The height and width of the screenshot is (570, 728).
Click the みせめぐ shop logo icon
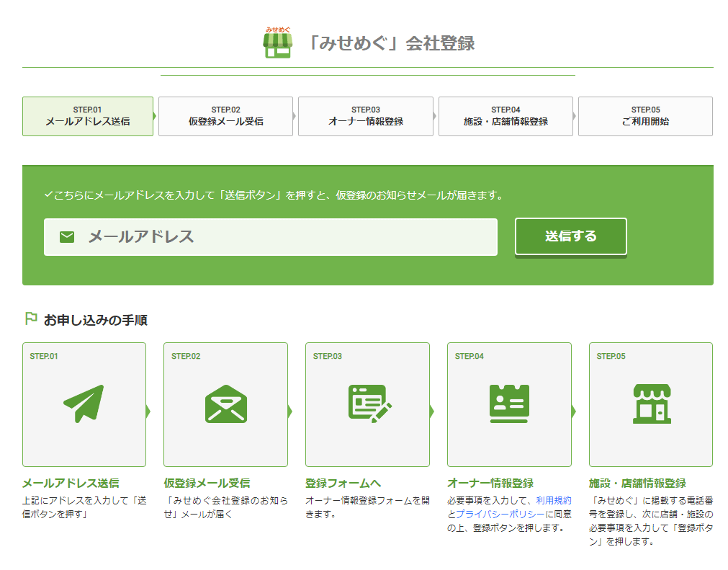(x=278, y=43)
